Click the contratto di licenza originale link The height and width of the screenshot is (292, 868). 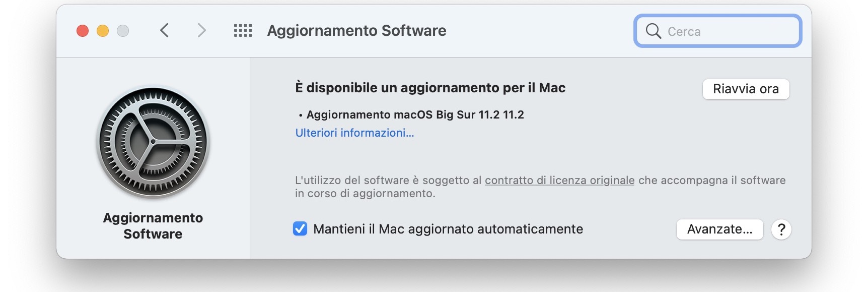[x=559, y=180]
